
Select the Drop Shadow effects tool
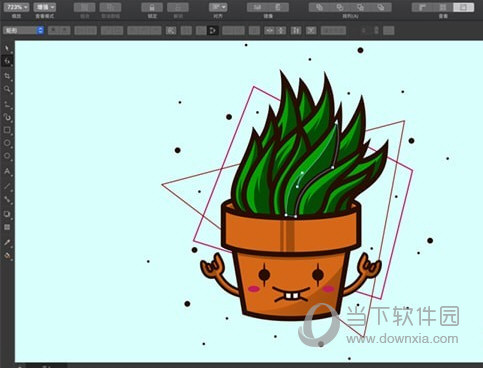[7, 214]
